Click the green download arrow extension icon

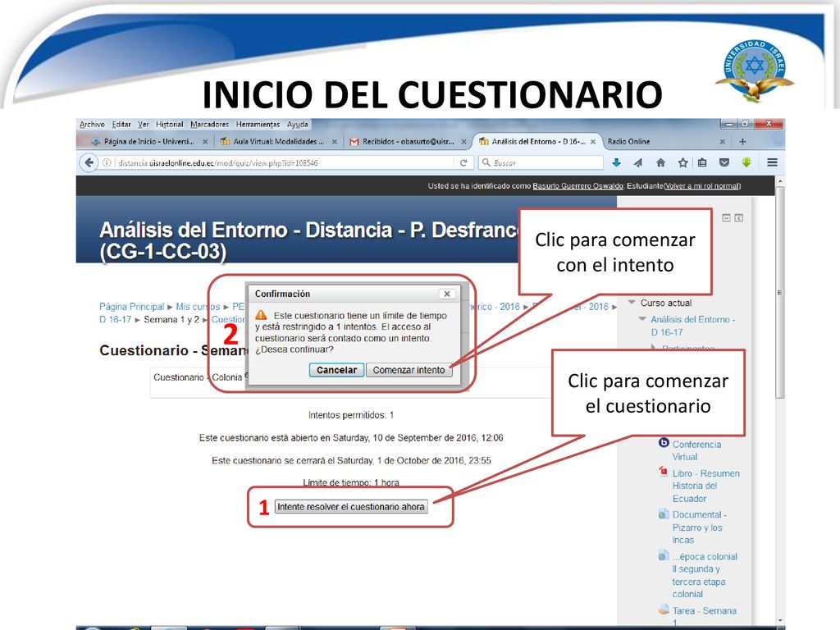pos(746,162)
